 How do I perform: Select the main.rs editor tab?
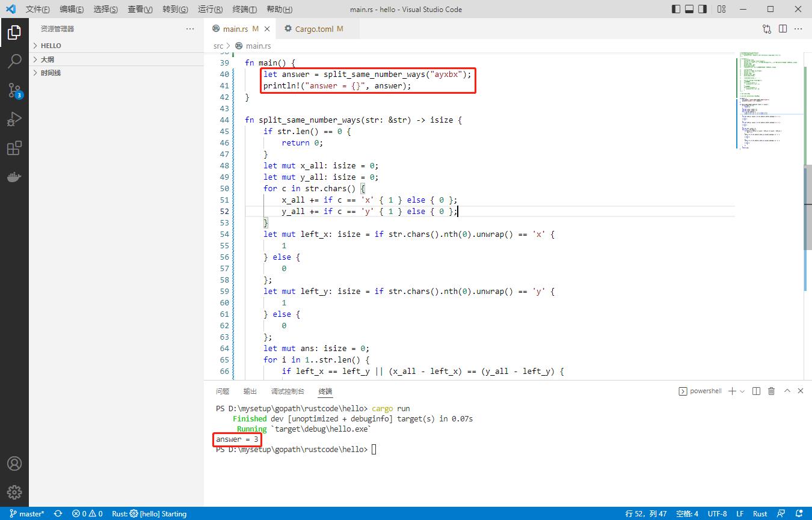[x=240, y=29]
